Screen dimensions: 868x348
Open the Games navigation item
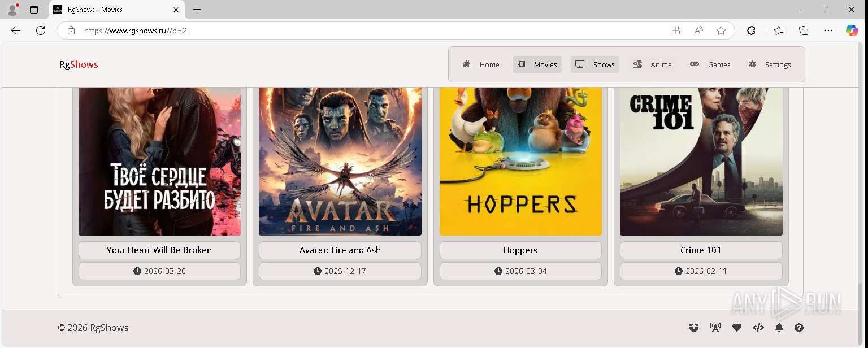pos(710,64)
